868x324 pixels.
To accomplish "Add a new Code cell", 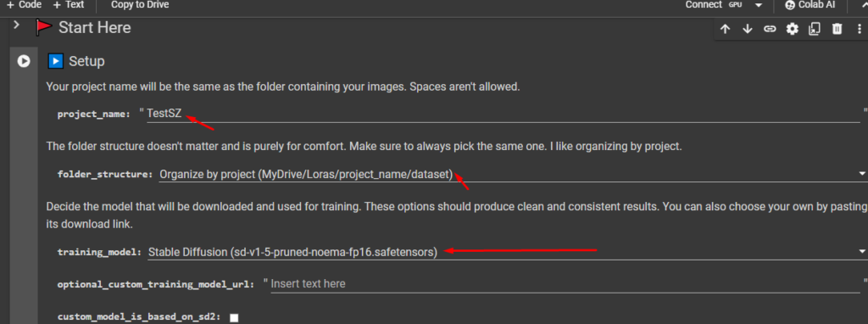I will point(24,4).
